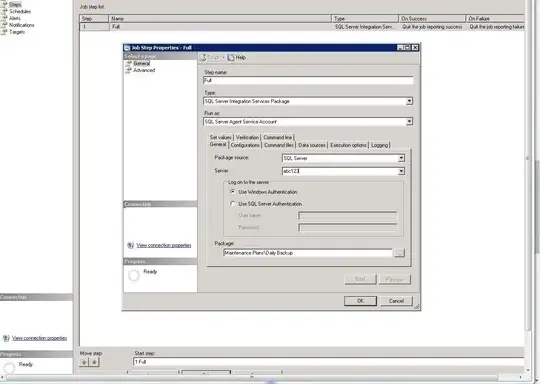Viewport: 540px width, 384px height.
Task: Click the progress spinner icon in the job window
Action: 9,367
